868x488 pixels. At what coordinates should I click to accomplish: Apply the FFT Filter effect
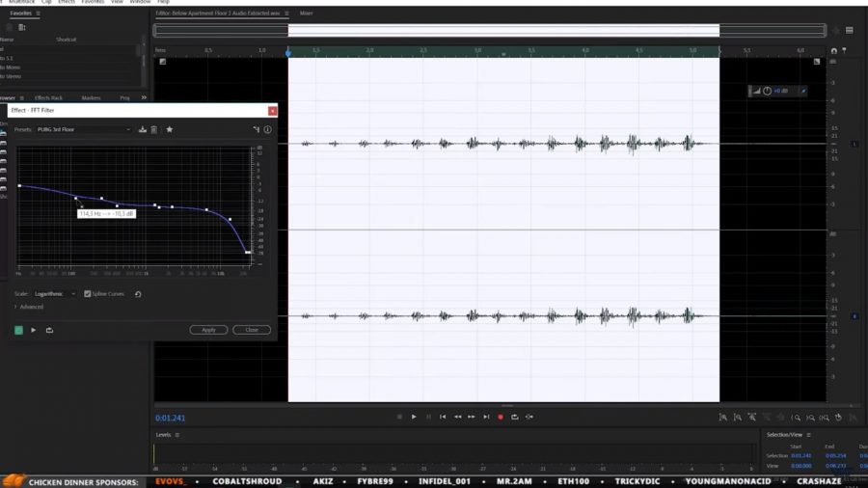(208, 330)
